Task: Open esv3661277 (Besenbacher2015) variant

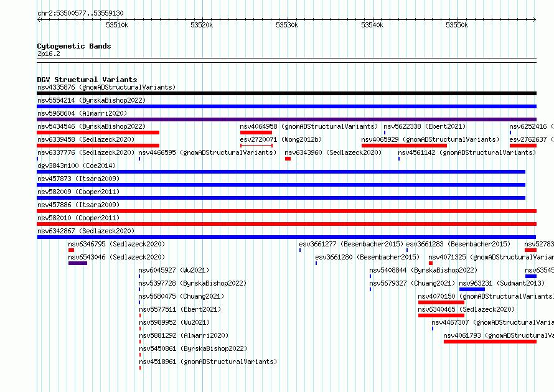Action: click(x=351, y=244)
